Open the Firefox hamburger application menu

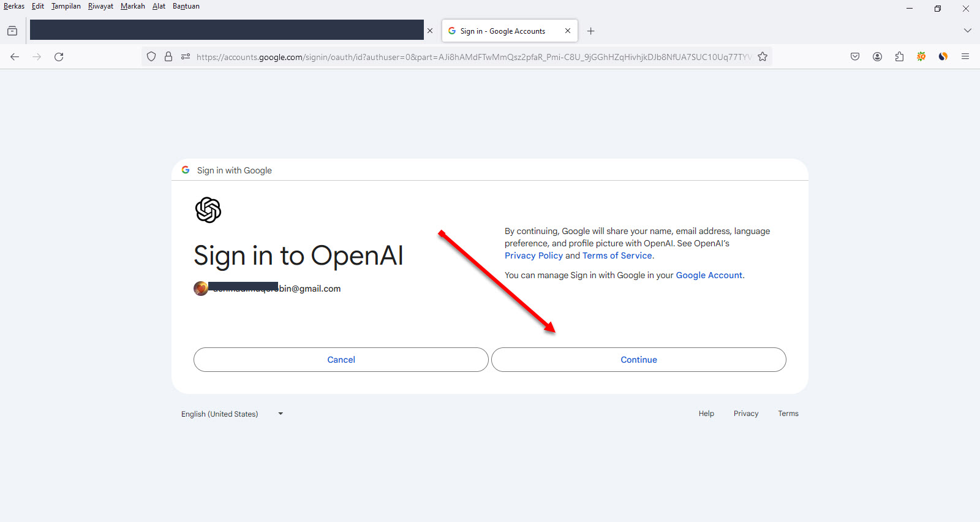pyautogui.click(x=965, y=57)
